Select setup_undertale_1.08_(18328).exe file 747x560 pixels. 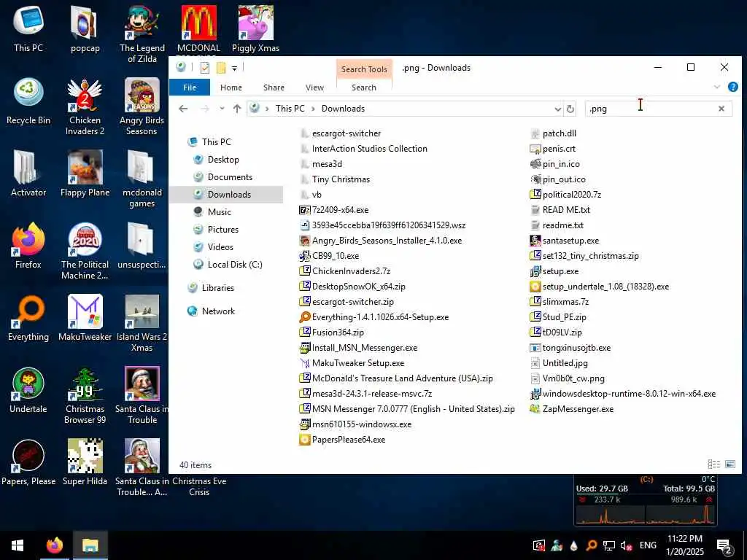tap(600, 287)
